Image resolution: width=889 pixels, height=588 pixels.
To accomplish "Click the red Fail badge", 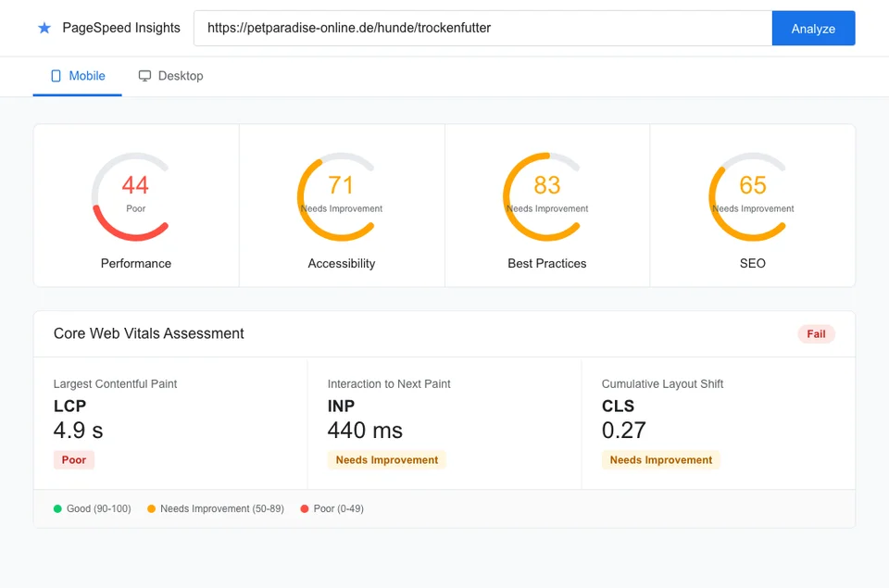I will coord(816,333).
